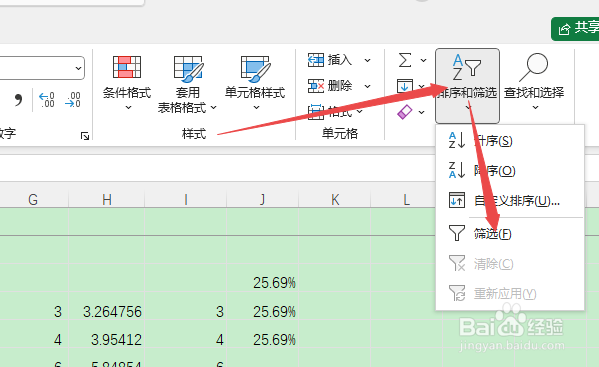Image resolution: width=599 pixels, height=367 pixels.
Task: Click the Sort & Filter (排序和筛选) button
Action: [467, 86]
